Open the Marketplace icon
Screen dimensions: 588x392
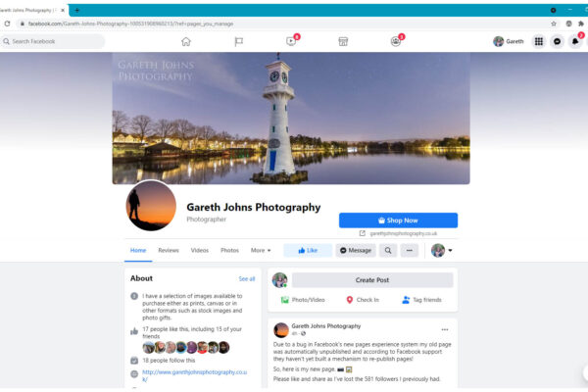click(x=343, y=41)
